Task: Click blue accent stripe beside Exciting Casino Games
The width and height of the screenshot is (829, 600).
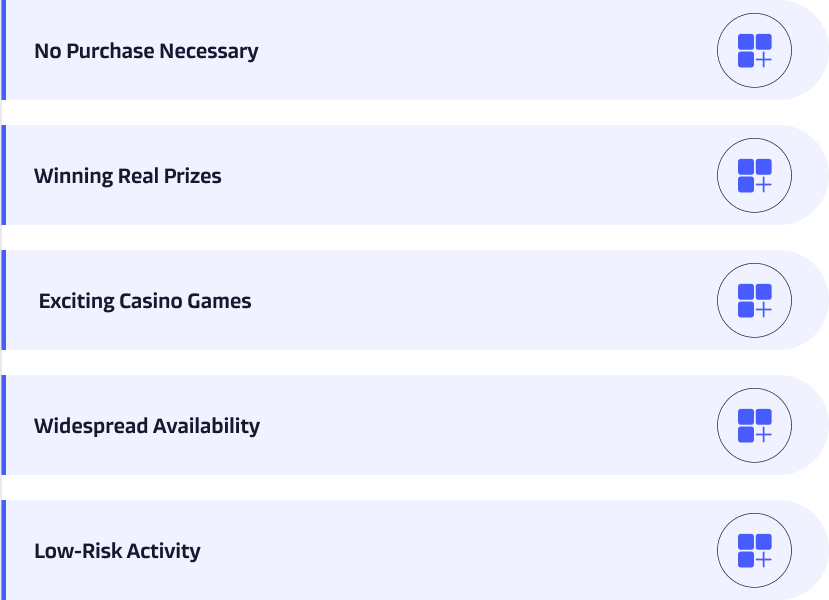Action: point(4,300)
